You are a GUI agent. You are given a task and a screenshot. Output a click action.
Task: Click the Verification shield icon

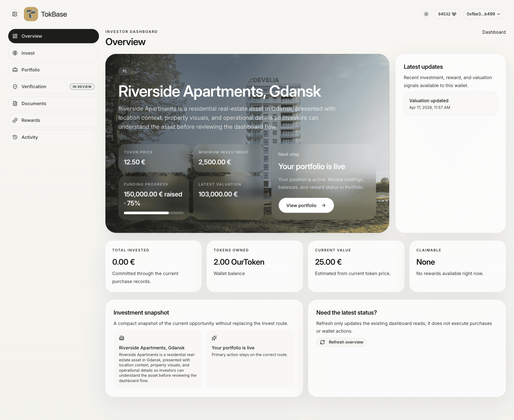[15, 87]
